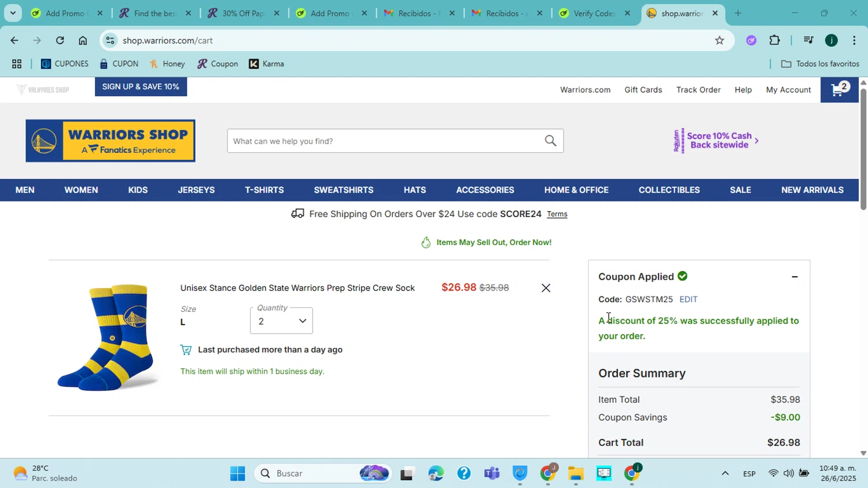Remove the Crew Sock item with X

pos(546,288)
